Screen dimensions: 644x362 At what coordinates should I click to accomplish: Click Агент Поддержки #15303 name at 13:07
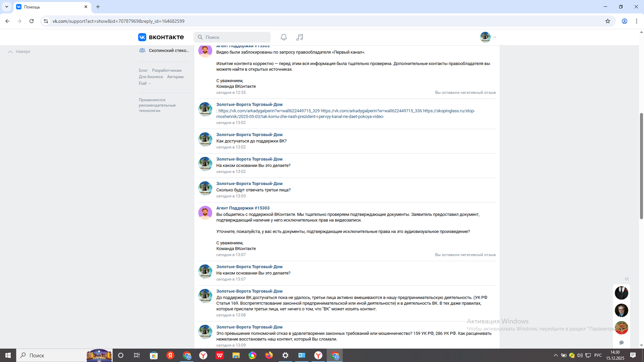click(243, 208)
